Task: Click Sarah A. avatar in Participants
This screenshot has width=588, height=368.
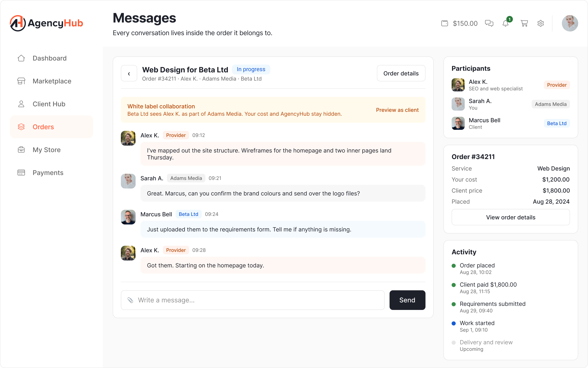Action: click(458, 104)
